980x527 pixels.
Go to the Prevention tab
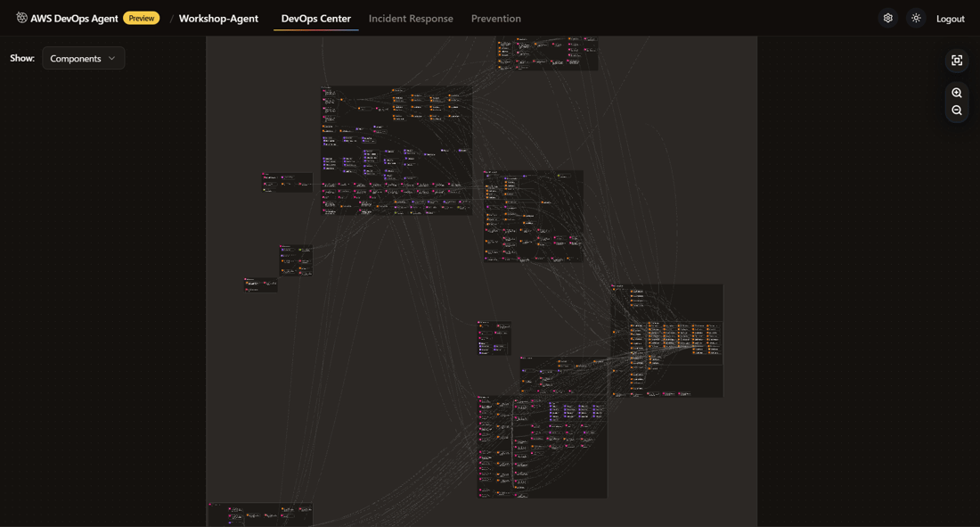point(495,18)
